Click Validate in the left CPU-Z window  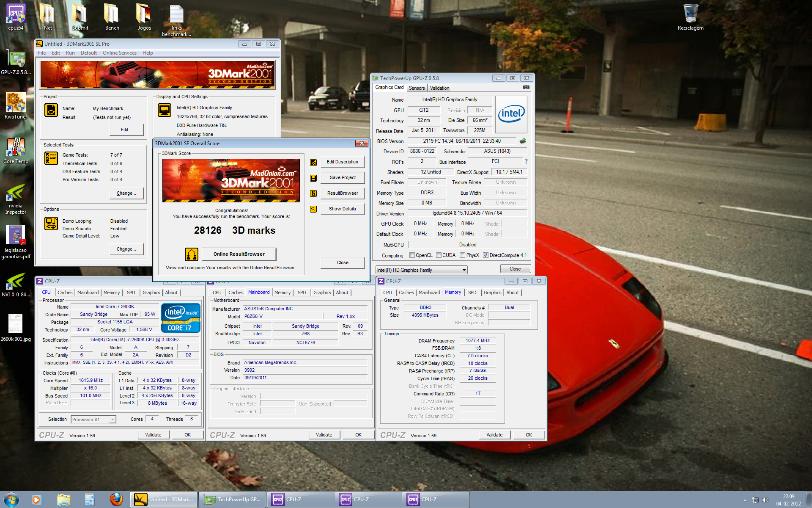[153, 435]
